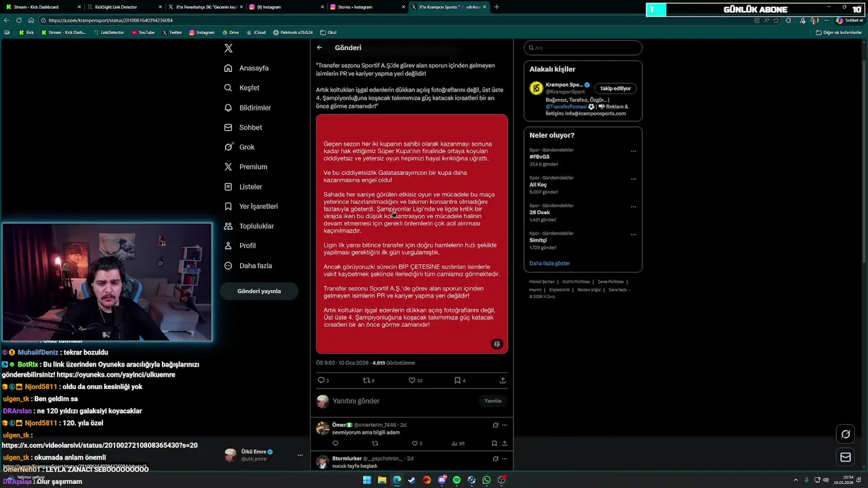Viewport: 868px width, 488px height.
Task: Open Spotify from taskbar
Action: 456,480
